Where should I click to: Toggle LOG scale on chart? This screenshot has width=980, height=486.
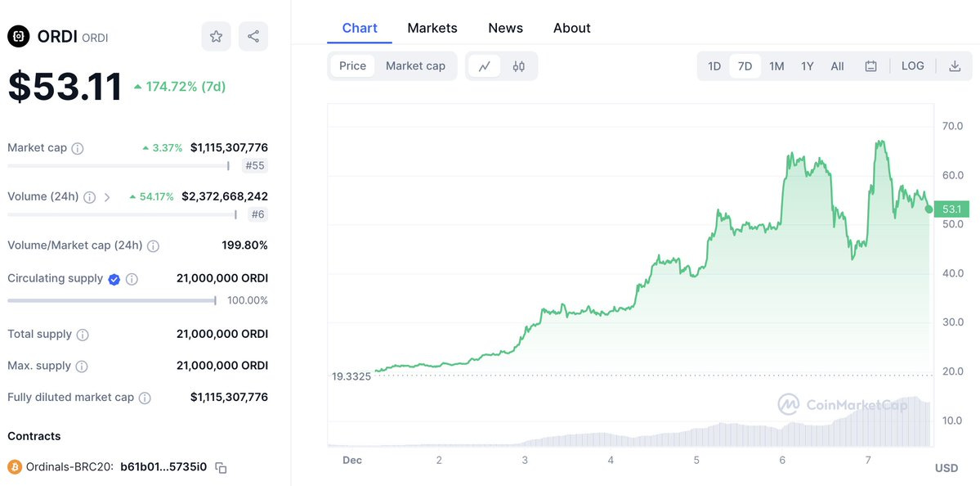tap(912, 65)
